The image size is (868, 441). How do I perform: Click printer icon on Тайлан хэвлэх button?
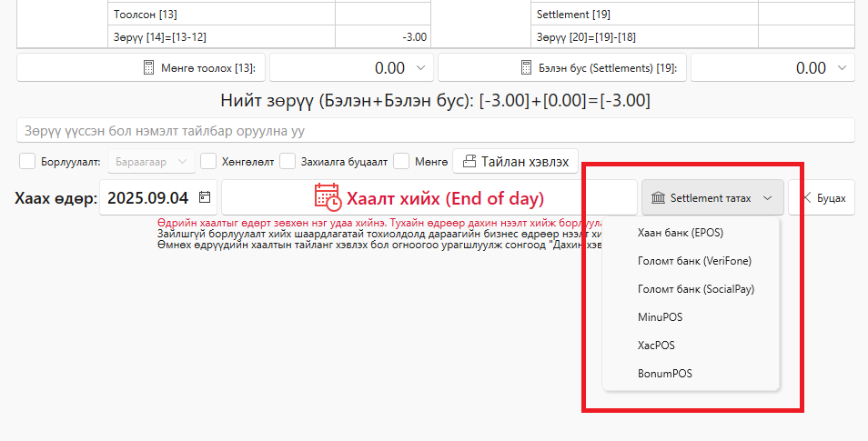pyautogui.click(x=469, y=162)
